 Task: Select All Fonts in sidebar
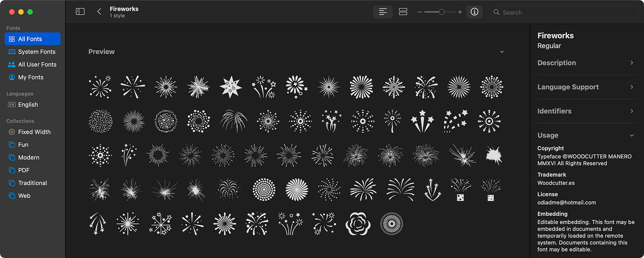pos(32,39)
